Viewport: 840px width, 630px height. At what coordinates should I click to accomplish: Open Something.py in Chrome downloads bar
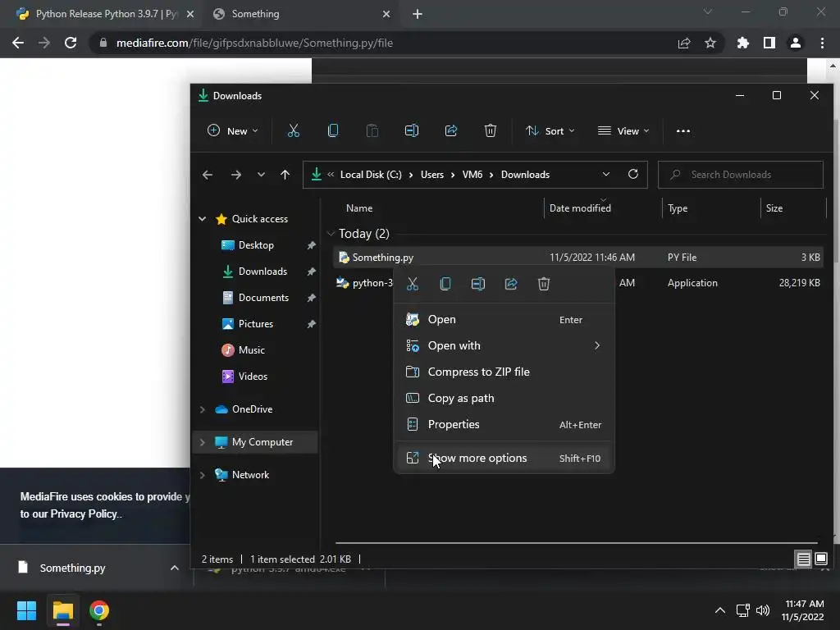coord(72,568)
